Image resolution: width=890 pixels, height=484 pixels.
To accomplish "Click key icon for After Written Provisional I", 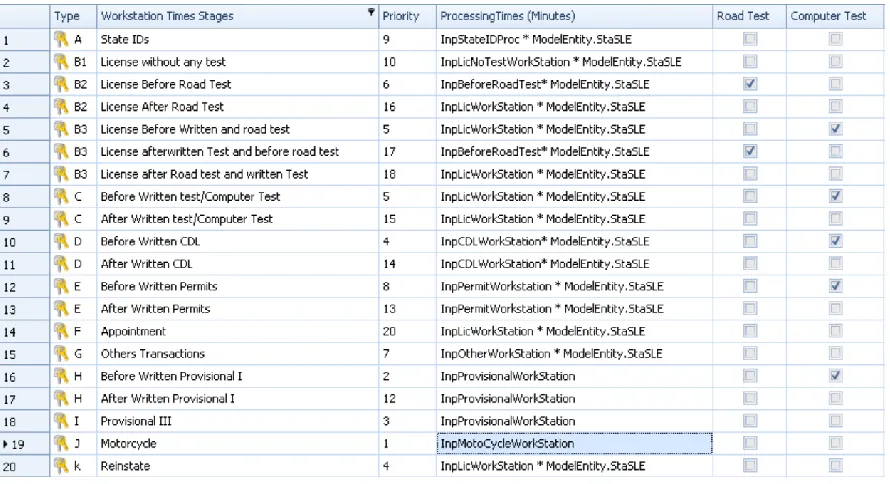I will click(61, 399).
